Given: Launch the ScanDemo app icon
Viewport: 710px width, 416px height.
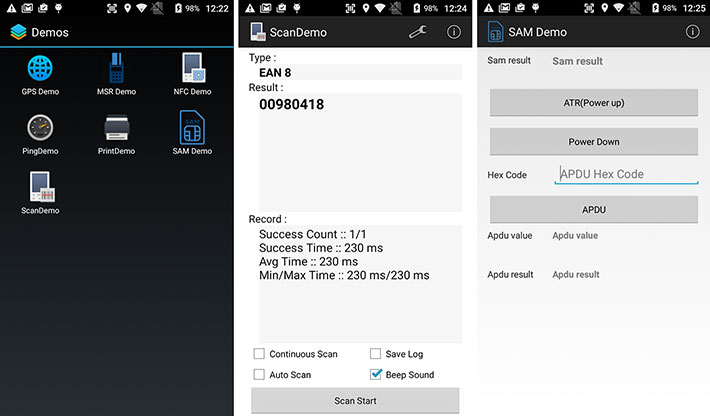Looking at the screenshot, I should click(x=40, y=188).
